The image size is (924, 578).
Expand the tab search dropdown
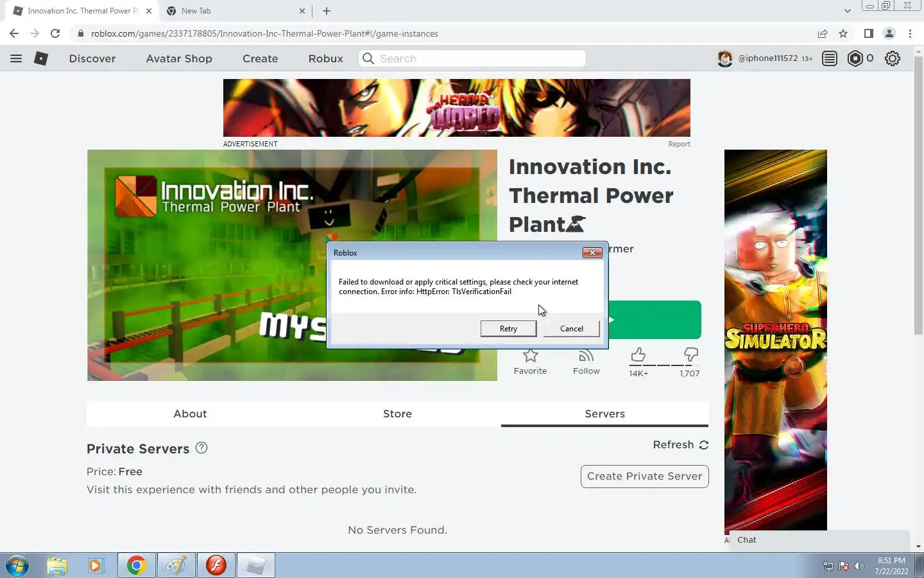(x=847, y=11)
